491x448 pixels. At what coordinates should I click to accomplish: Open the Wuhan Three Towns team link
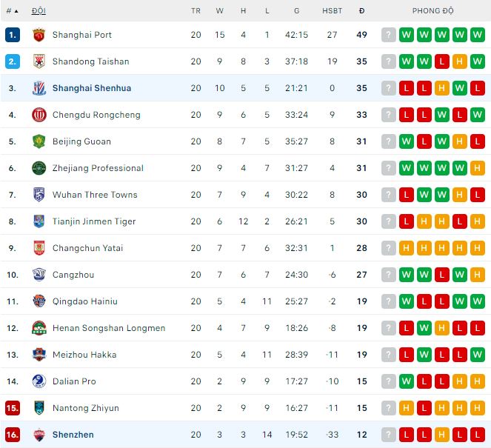(95, 195)
